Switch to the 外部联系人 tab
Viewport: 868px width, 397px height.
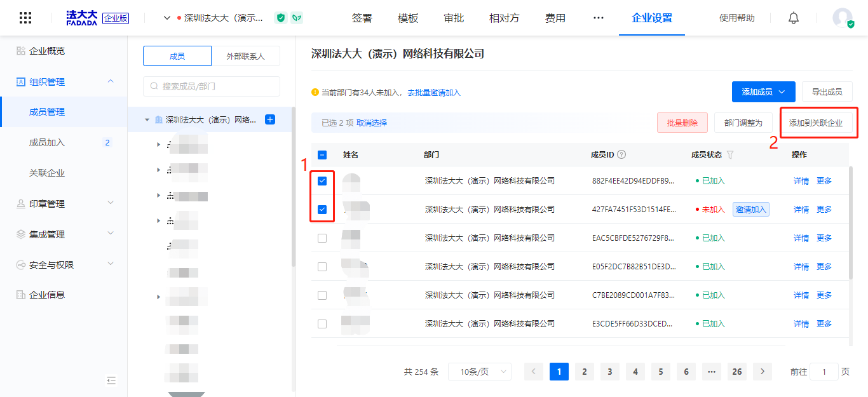(246, 56)
